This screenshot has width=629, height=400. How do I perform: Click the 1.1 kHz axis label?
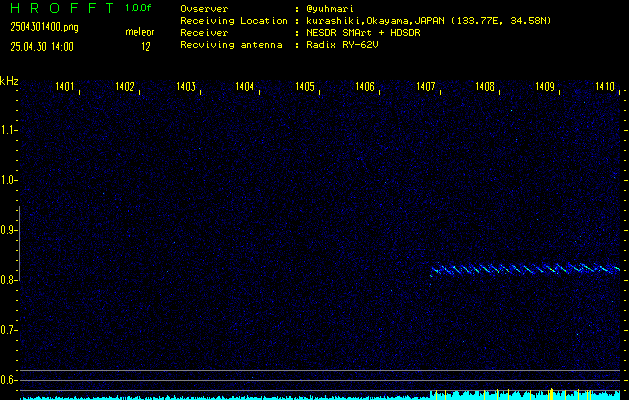[8, 130]
